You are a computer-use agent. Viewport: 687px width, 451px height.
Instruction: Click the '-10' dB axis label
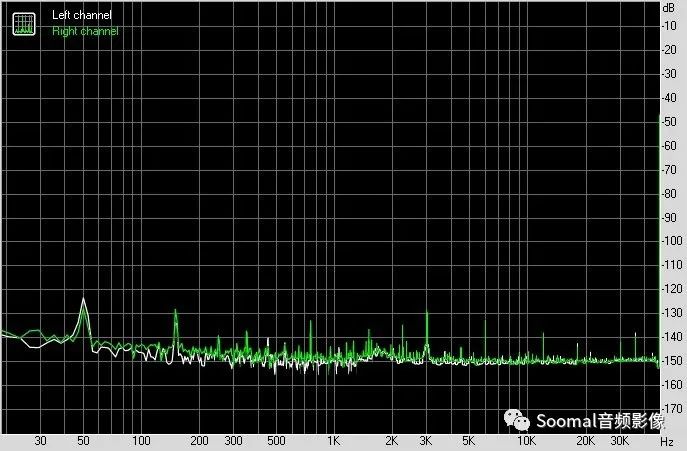[x=669, y=26]
